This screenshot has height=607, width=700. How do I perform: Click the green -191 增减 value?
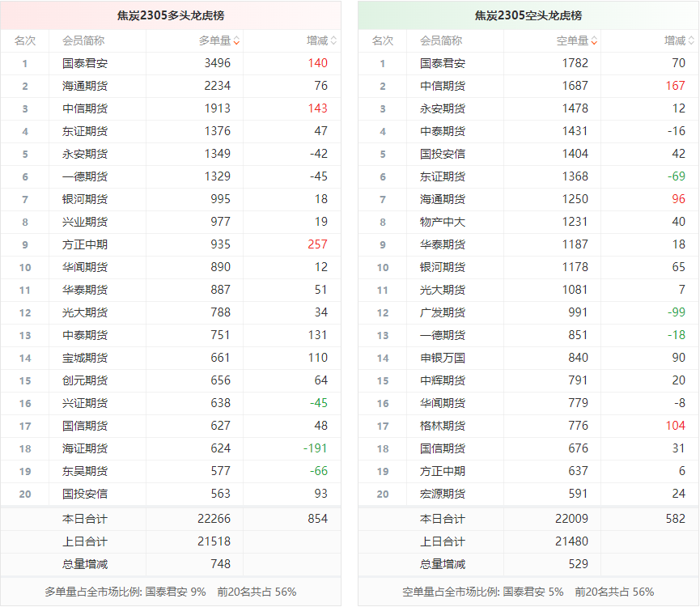click(x=315, y=448)
